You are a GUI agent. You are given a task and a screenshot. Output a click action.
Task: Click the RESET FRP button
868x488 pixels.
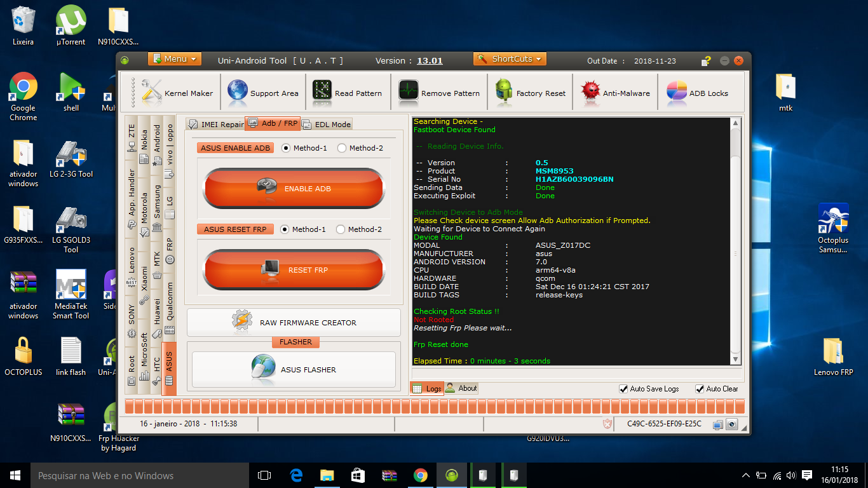click(x=294, y=269)
